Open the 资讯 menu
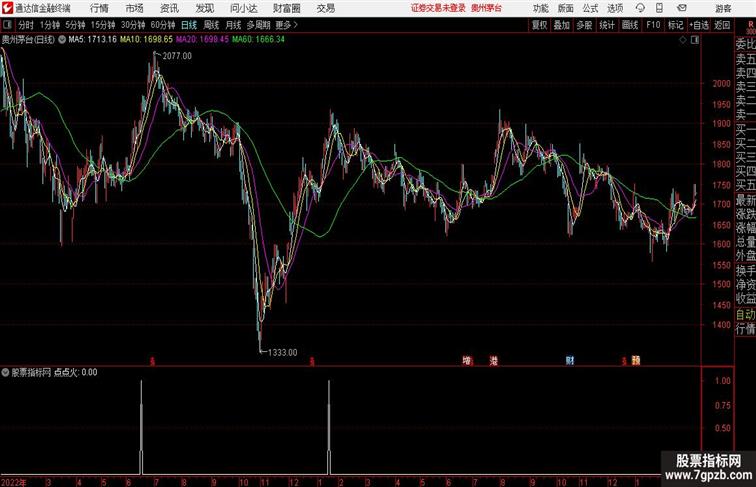The height and width of the screenshot is (487, 756). (169, 8)
